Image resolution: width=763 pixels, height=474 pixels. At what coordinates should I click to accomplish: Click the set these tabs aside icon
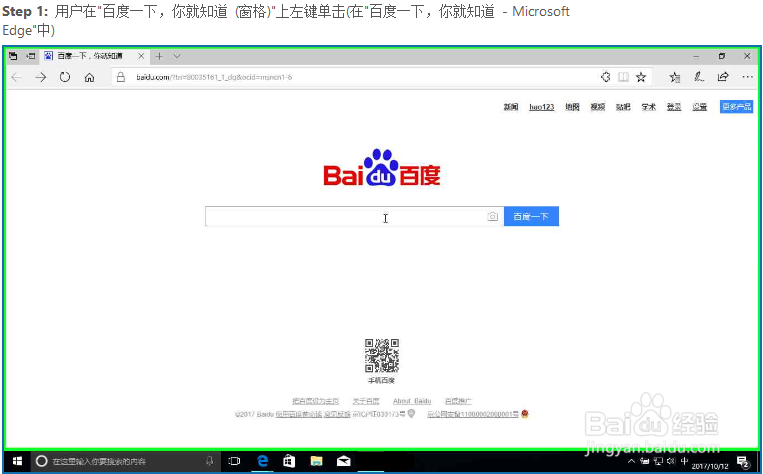tap(31, 56)
